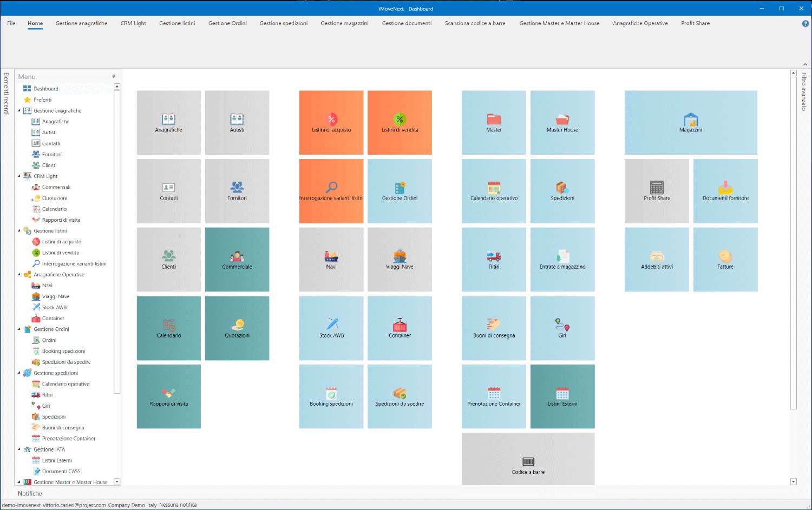Show the Elementi recenti panel
Image resolution: width=812 pixels, height=510 pixels.
[x=6, y=91]
